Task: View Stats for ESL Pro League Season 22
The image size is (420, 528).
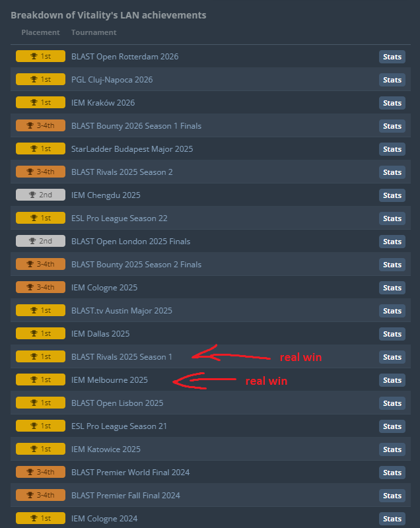Action: click(x=392, y=218)
